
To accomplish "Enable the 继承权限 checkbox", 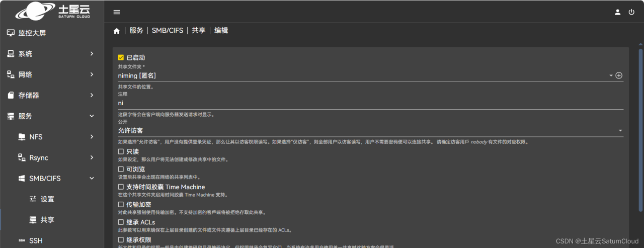I will pyautogui.click(x=121, y=239).
